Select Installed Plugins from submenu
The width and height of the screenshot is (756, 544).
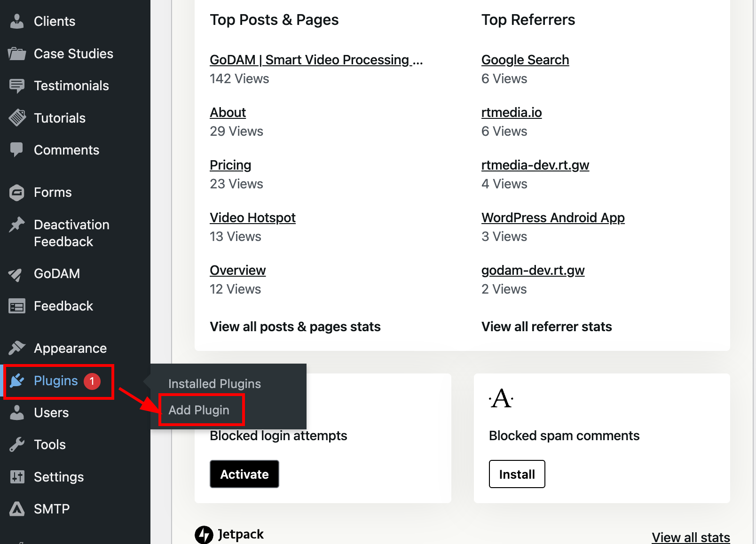(x=214, y=384)
